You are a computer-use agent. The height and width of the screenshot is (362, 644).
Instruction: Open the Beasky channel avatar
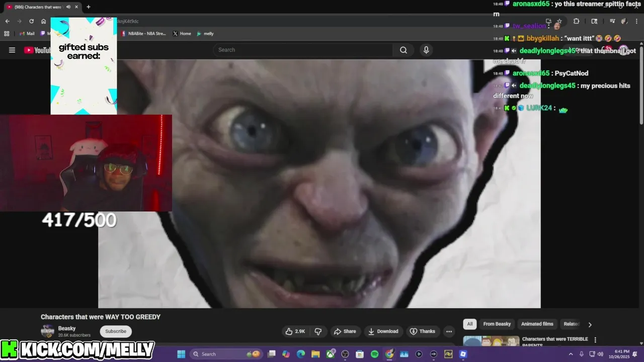pos(47,331)
